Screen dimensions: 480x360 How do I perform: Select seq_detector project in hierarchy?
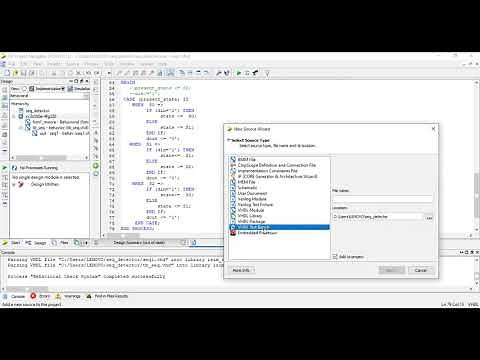[x=38, y=111]
